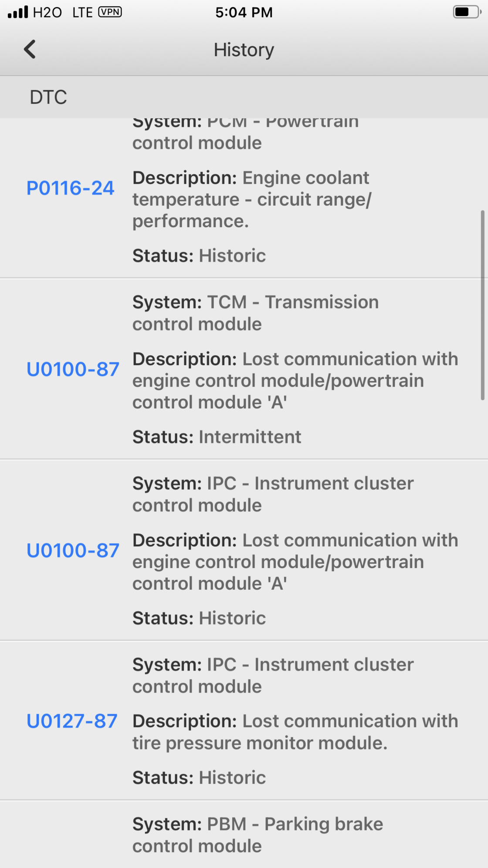Tap the Intermittent status text
Image resolution: width=488 pixels, height=868 pixels.
[250, 437]
